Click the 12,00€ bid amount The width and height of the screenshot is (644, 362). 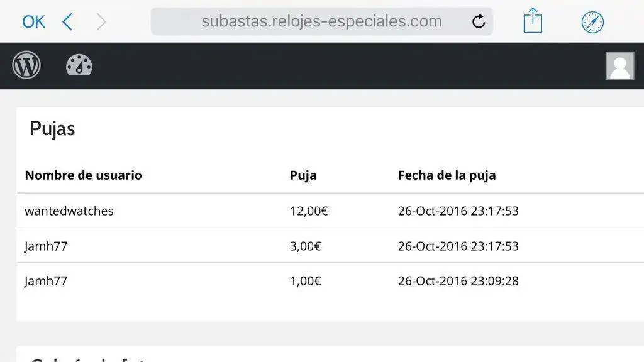tap(309, 211)
